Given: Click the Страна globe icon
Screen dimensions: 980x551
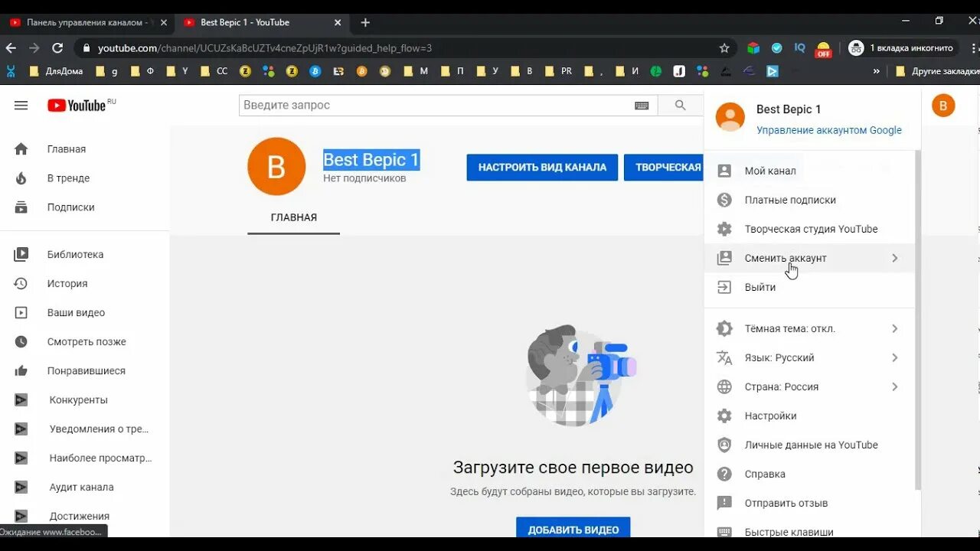Looking at the screenshot, I should (724, 386).
